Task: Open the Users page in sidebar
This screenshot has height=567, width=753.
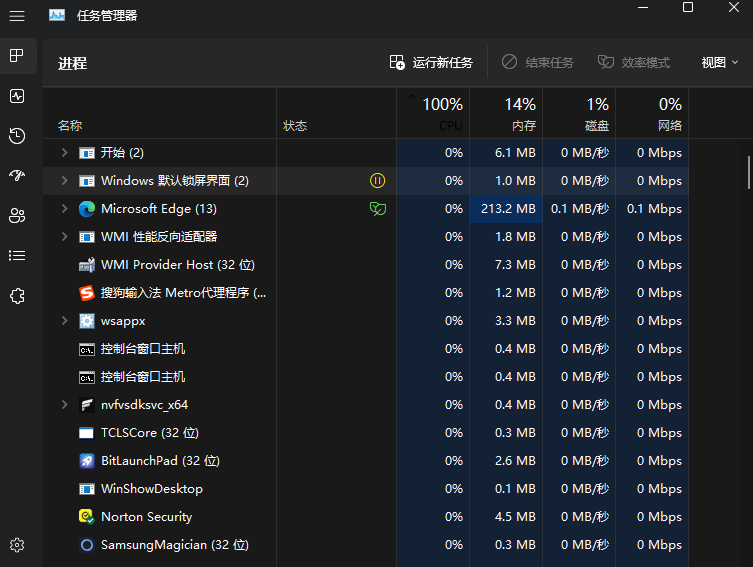Action: coord(17,216)
